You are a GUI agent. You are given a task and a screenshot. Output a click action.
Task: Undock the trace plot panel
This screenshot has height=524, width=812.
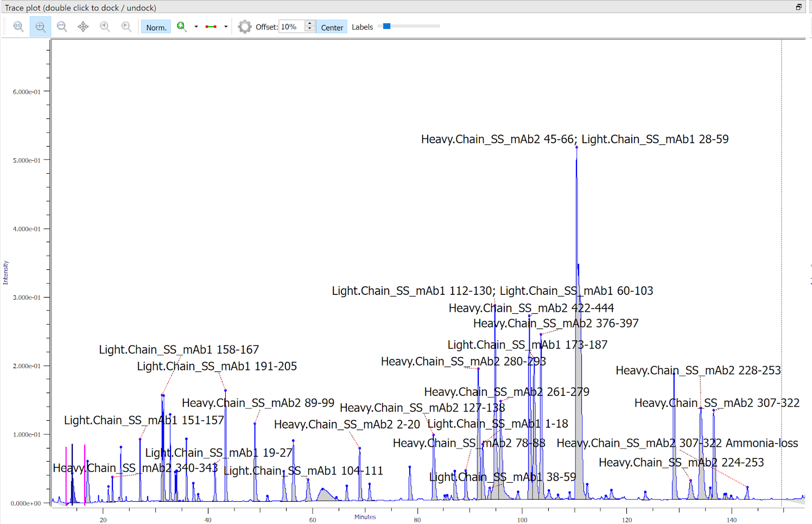(798, 7)
